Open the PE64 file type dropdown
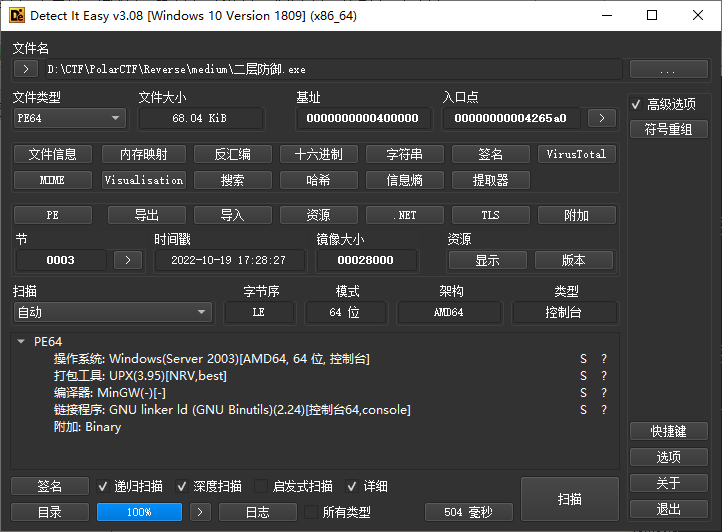The height and width of the screenshot is (532, 722). (70, 118)
